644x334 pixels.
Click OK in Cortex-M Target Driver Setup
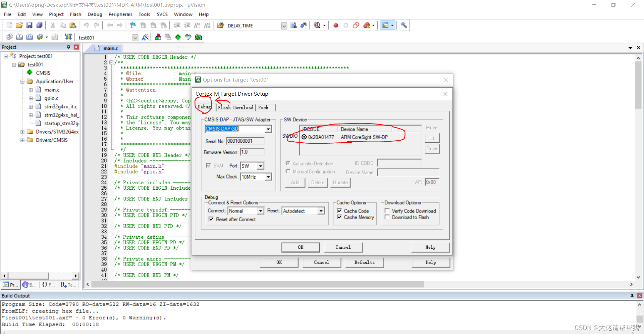tap(301, 247)
